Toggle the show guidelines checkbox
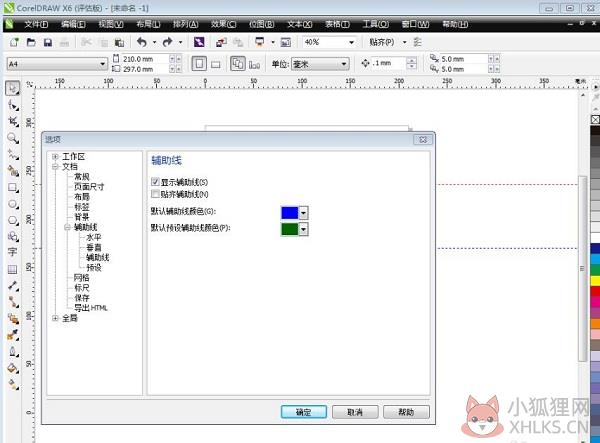 click(155, 182)
